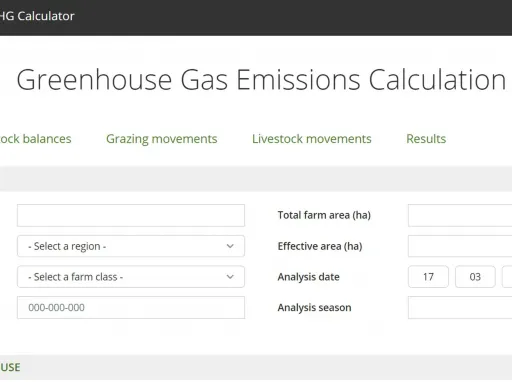Click the Total farm area (ha) label
Screen dimensions: 512x382
click(324, 215)
